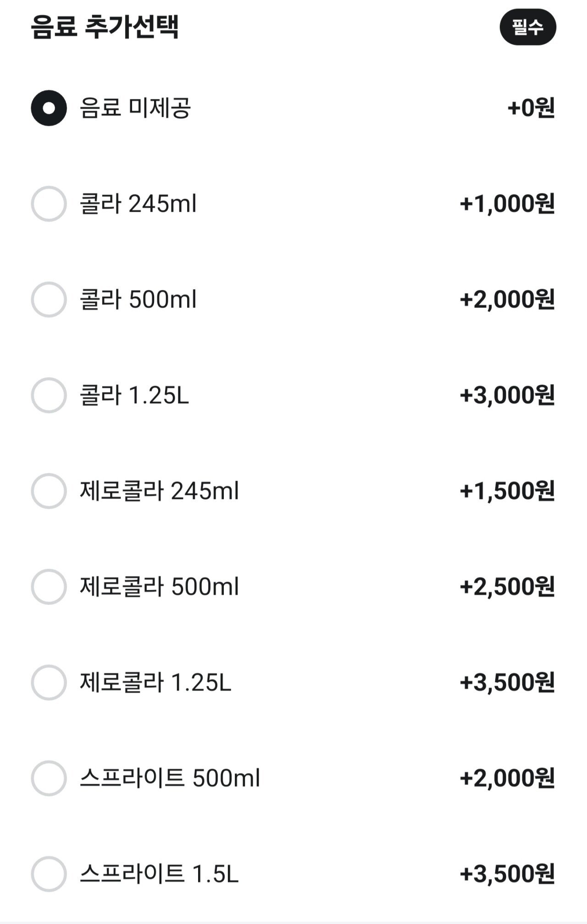Tap the 제로콜라 1.25L label text

click(x=155, y=682)
